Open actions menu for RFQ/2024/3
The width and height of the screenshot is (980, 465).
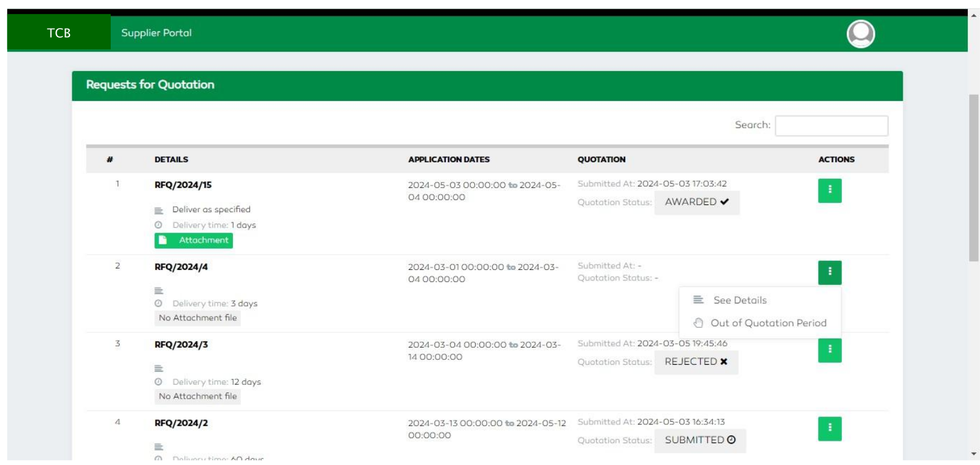point(830,350)
